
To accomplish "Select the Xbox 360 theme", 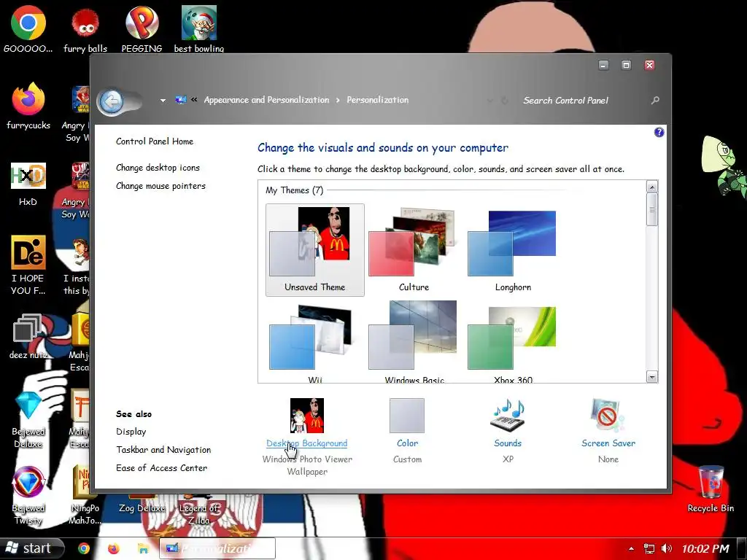I will 513,341.
